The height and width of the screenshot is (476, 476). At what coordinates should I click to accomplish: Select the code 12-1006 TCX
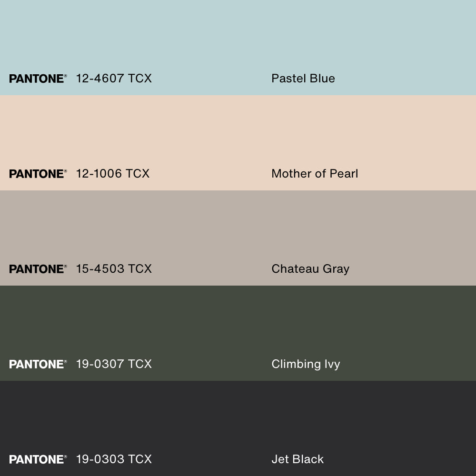point(113,174)
